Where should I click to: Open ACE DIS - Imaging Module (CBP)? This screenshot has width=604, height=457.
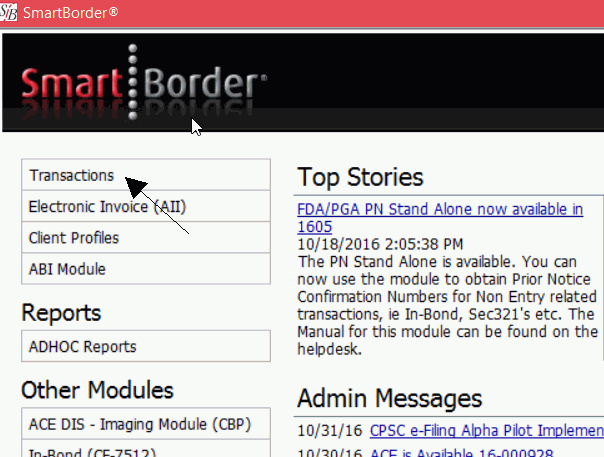(x=146, y=424)
